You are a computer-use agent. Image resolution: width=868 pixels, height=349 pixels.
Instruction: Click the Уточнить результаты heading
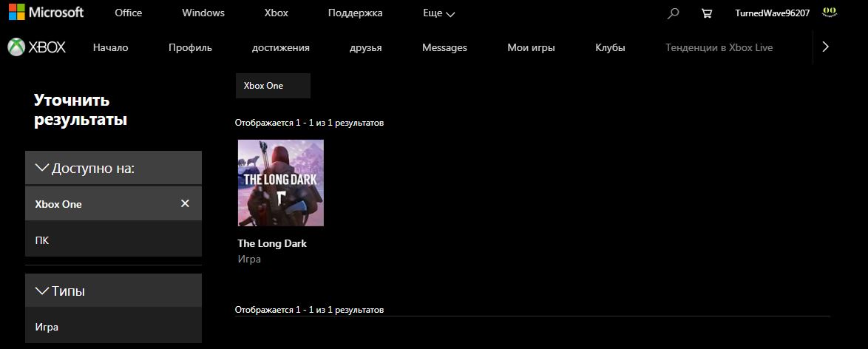pos(81,109)
